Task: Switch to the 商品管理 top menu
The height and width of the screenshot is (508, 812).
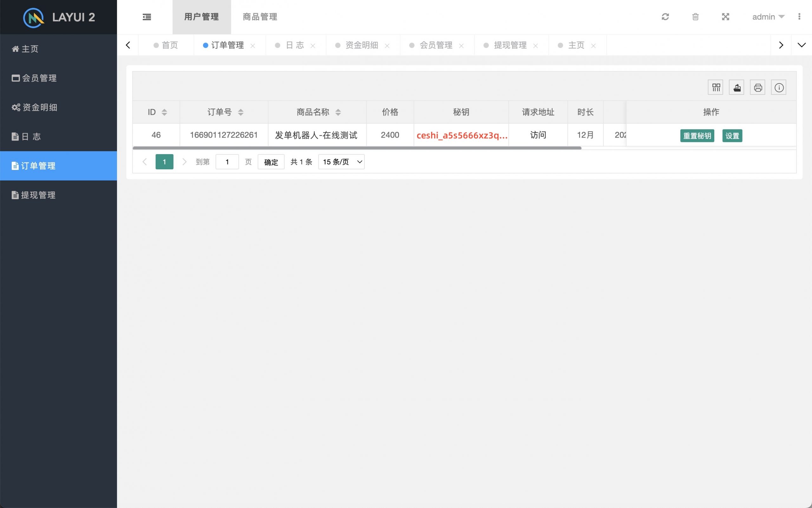Action: click(260, 17)
